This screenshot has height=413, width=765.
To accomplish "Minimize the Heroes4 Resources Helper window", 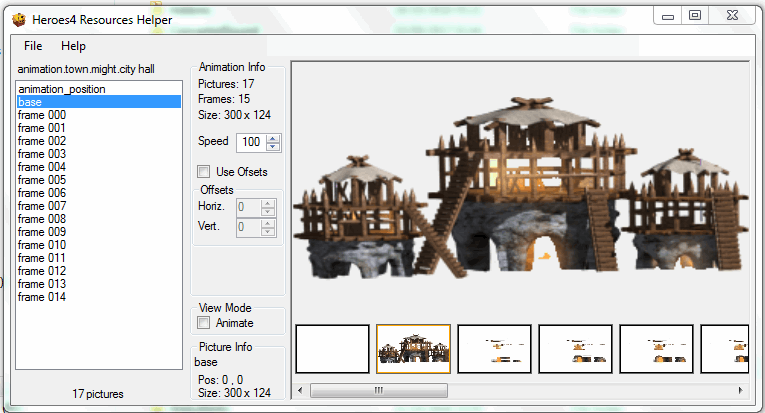I will click(668, 16).
